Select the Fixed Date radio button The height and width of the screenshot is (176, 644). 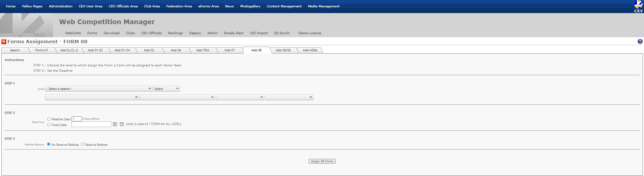click(49, 125)
